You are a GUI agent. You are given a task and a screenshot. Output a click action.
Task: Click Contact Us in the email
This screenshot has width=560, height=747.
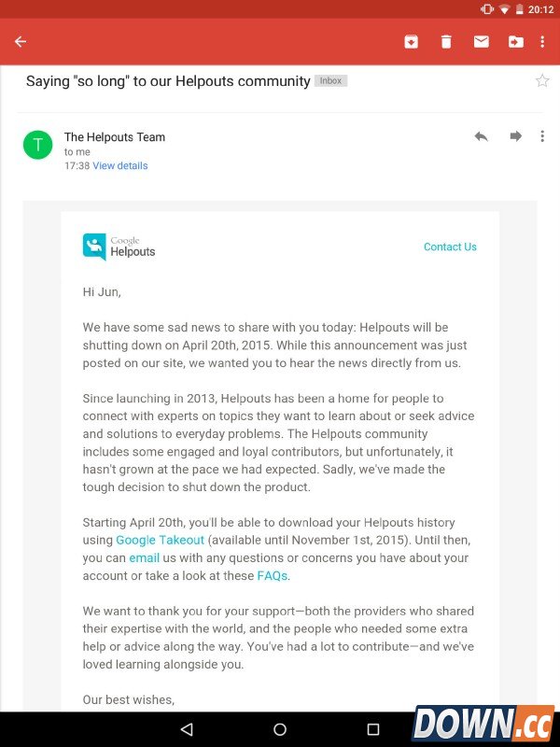coord(449,247)
